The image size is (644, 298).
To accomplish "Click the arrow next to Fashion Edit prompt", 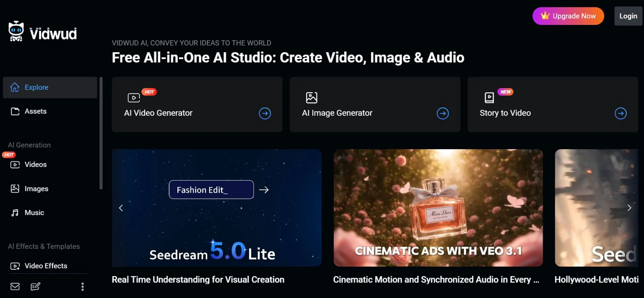I will 264,190.
